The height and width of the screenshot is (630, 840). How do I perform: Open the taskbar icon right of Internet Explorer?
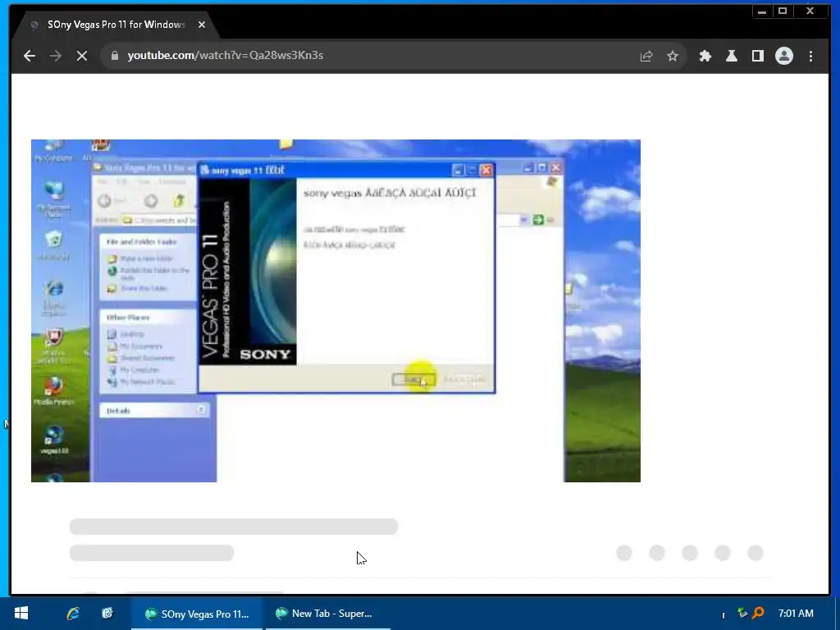click(x=107, y=614)
